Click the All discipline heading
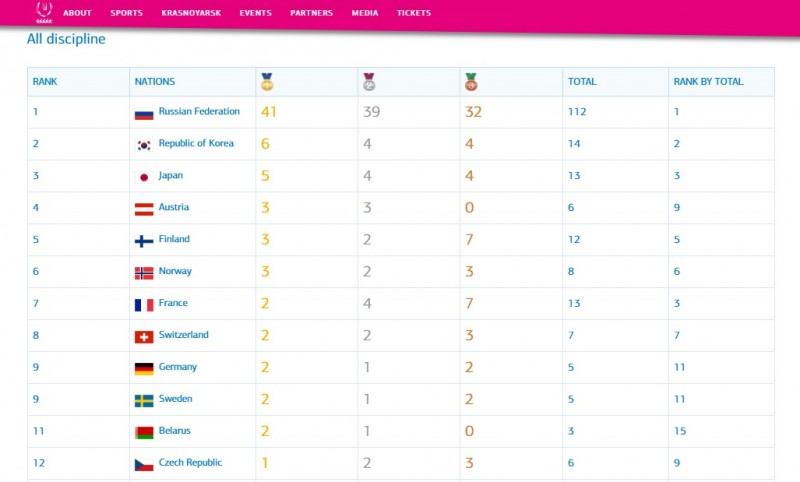The width and height of the screenshot is (800, 482). [x=66, y=39]
